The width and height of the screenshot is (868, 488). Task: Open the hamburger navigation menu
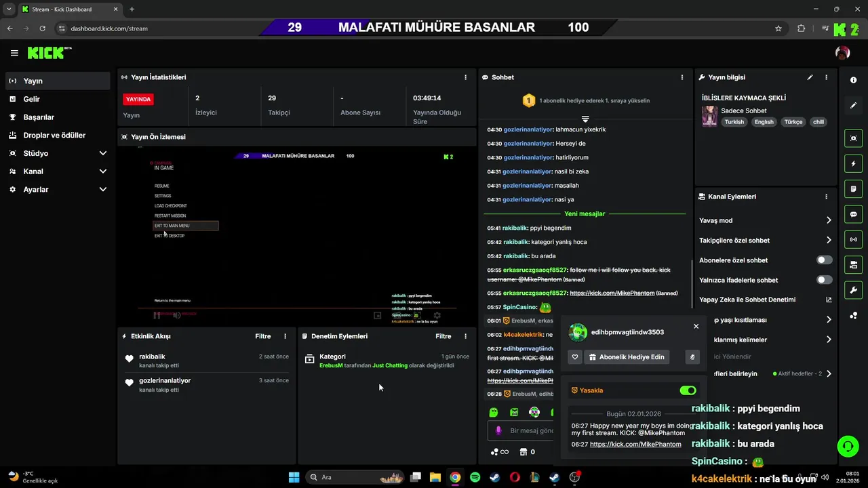14,53
